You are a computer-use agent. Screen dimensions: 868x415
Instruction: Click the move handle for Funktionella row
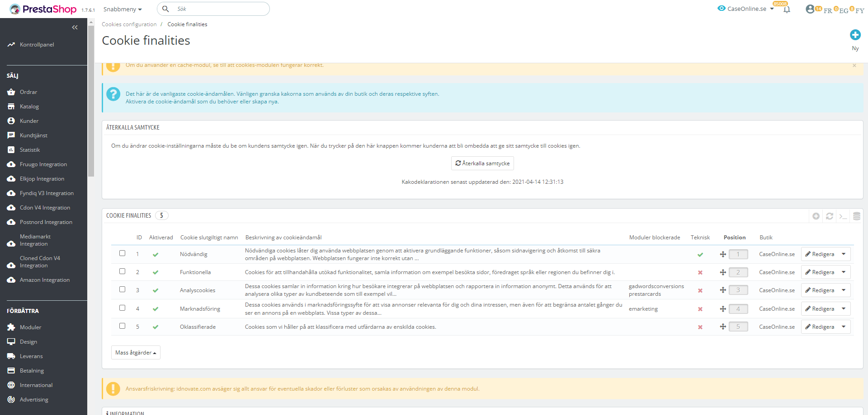coord(723,272)
